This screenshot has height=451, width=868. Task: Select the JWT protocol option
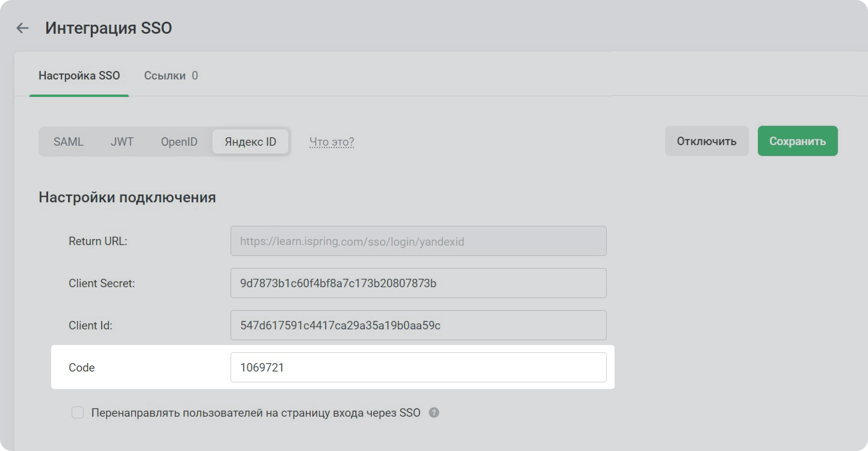pos(122,142)
